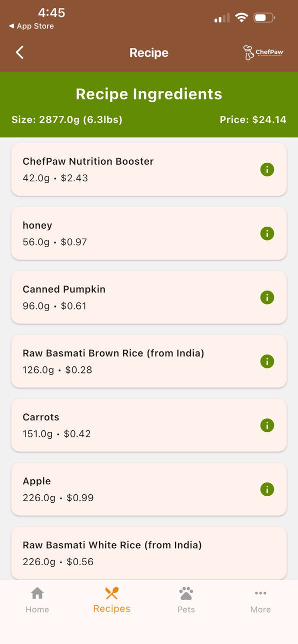The width and height of the screenshot is (298, 644).
Task: Open the honey ingredient card
Action: pyautogui.click(x=149, y=234)
